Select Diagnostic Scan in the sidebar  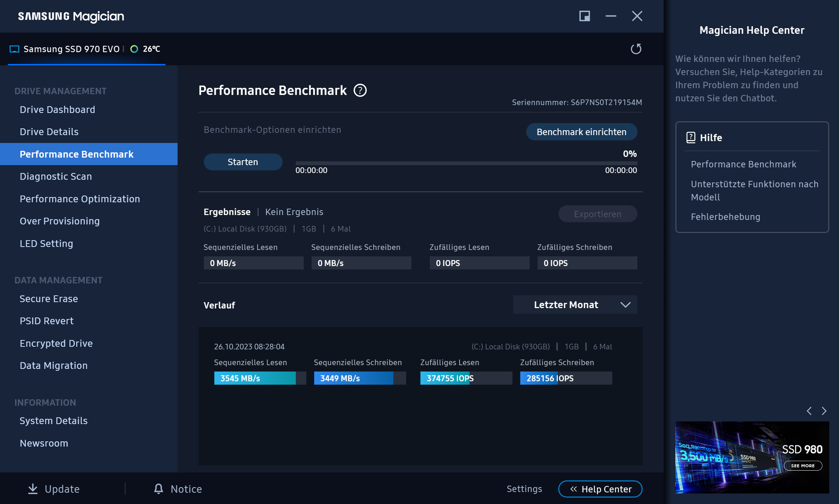coord(56,176)
